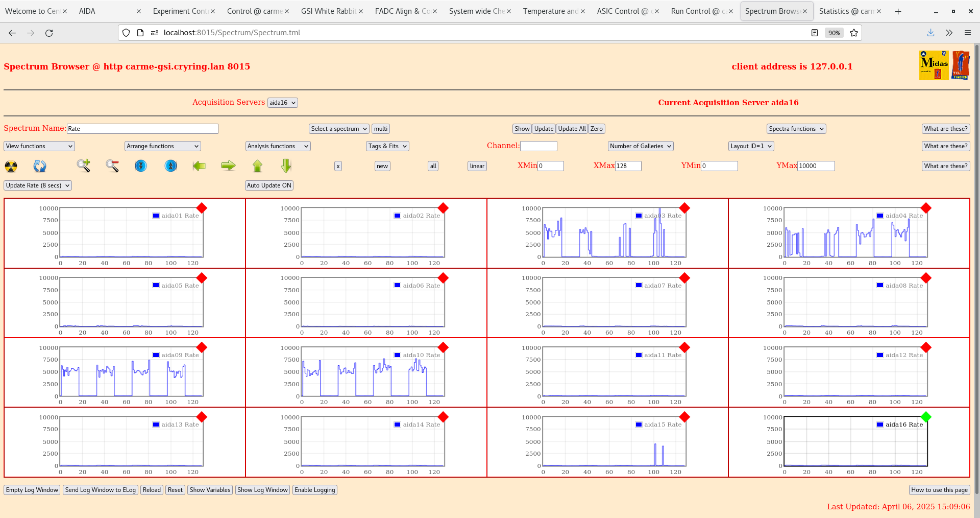The image size is (980, 518).
Task: Click the green right arrow icon
Action: (x=228, y=166)
